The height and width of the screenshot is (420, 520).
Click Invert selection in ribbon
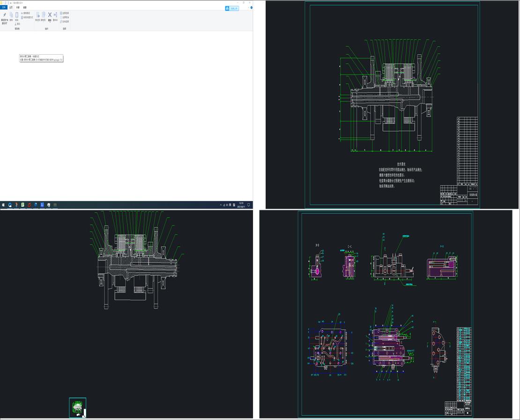[x=65, y=21]
